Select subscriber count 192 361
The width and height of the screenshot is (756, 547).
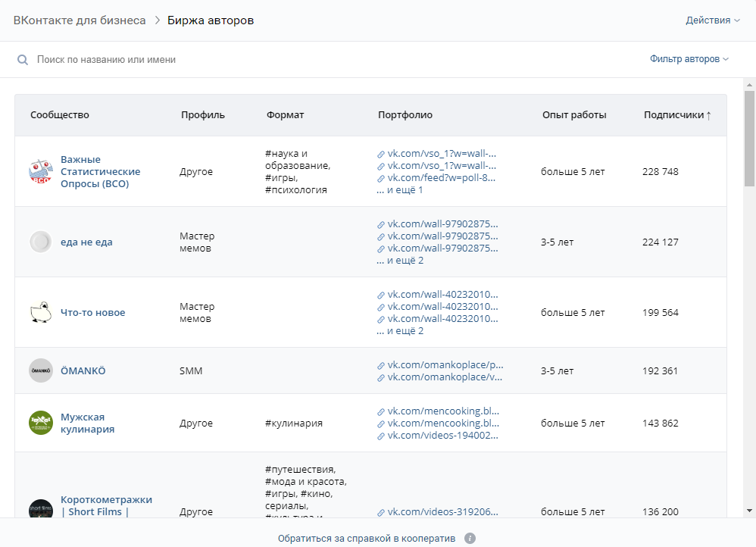(660, 371)
